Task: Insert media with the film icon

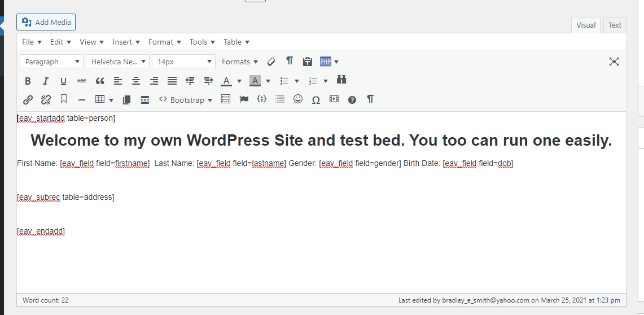Action: [334, 99]
